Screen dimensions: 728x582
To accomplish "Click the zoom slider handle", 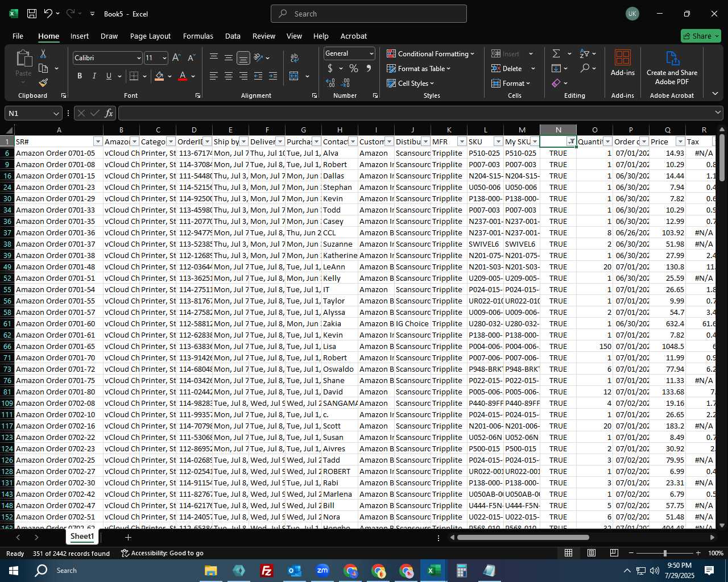I will coord(665,553).
